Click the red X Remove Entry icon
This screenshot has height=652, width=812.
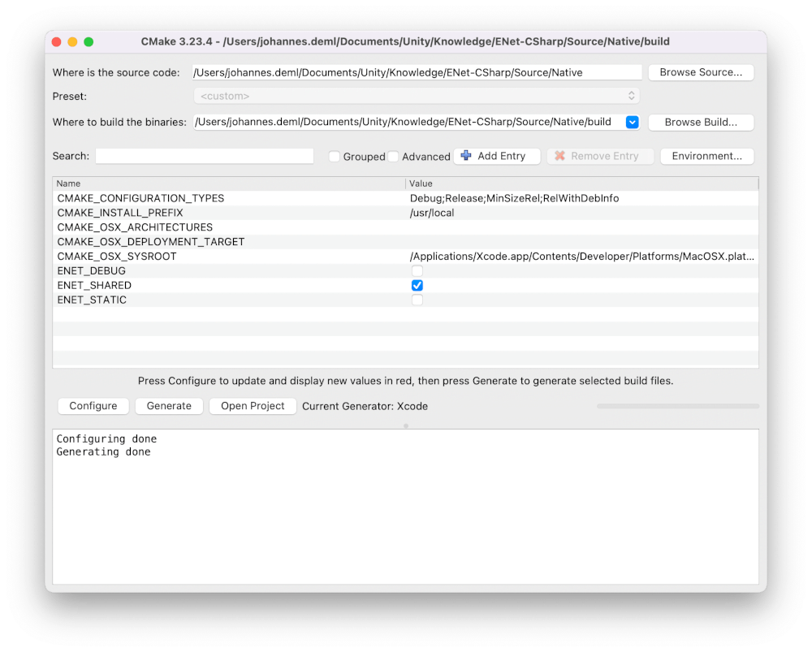click(559, 156)
